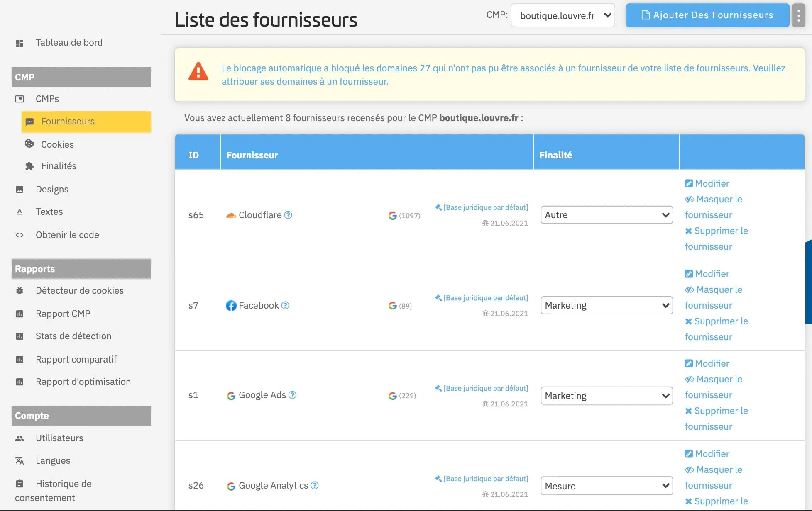Viewport: 812px width, 511px height.
Task: Open Rapport CMP
Action: 63,314
